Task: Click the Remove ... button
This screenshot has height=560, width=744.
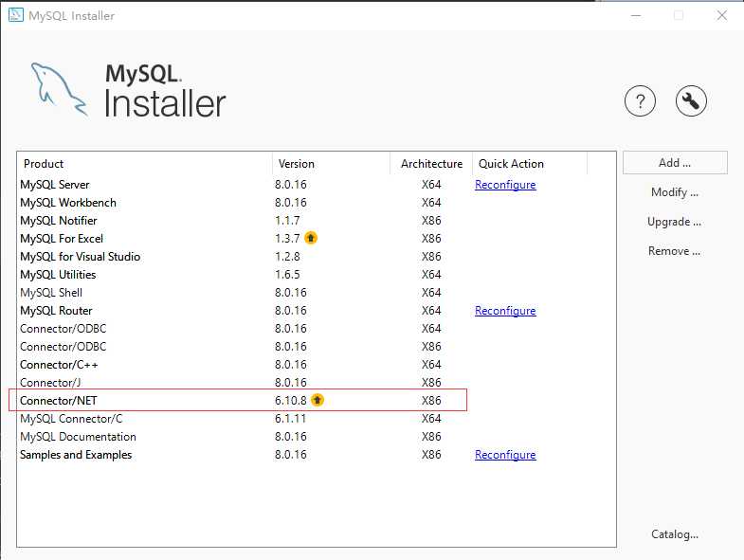Action: point(674,250)
